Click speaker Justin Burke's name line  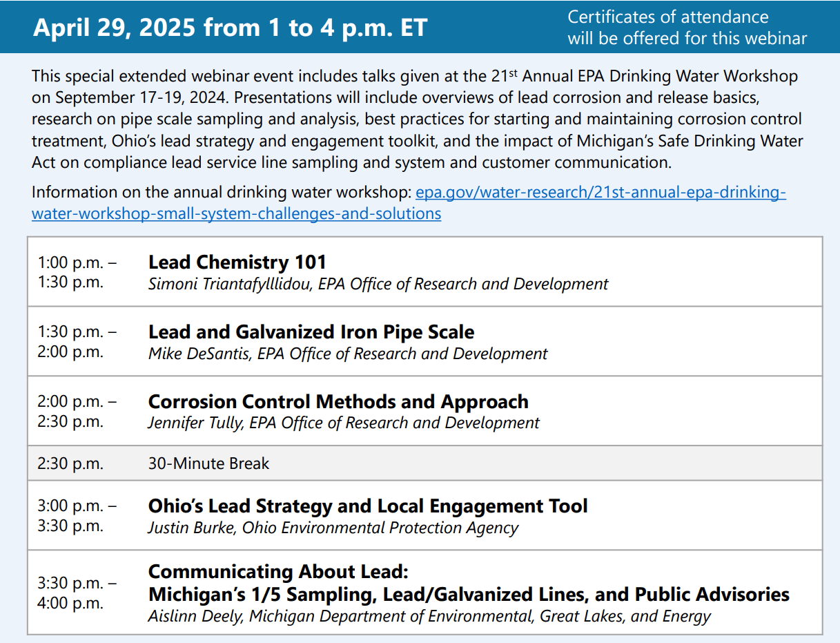point(333,528)
